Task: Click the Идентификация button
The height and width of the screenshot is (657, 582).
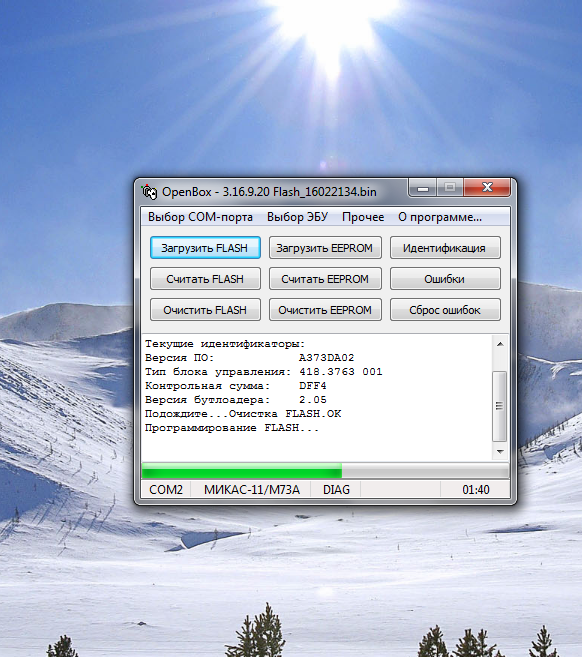Action: [445, 248]
